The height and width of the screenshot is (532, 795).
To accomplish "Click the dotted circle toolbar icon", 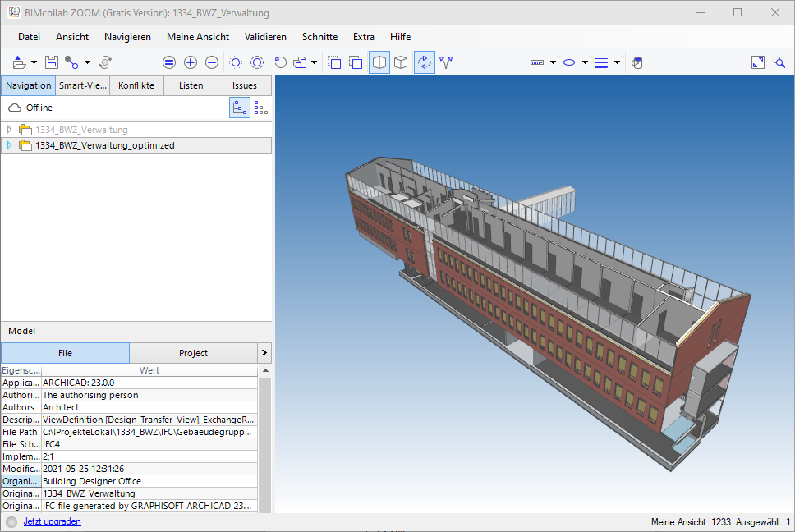I will [236, 63].
